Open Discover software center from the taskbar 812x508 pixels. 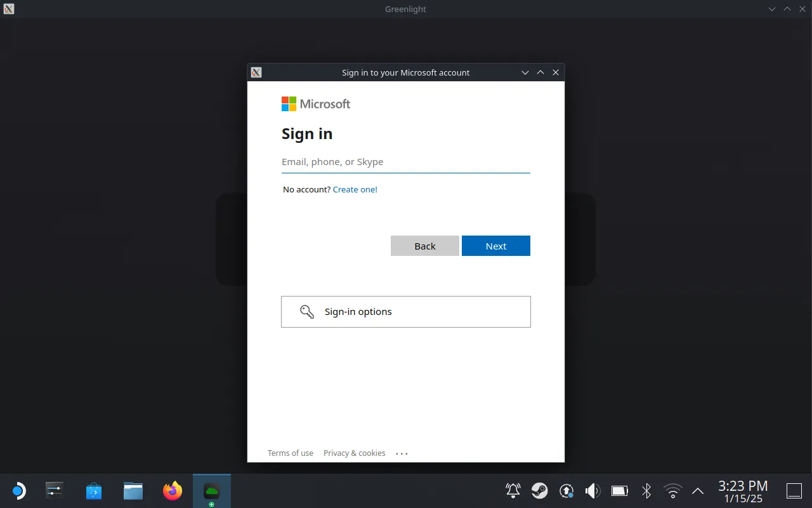click(93, 490)
